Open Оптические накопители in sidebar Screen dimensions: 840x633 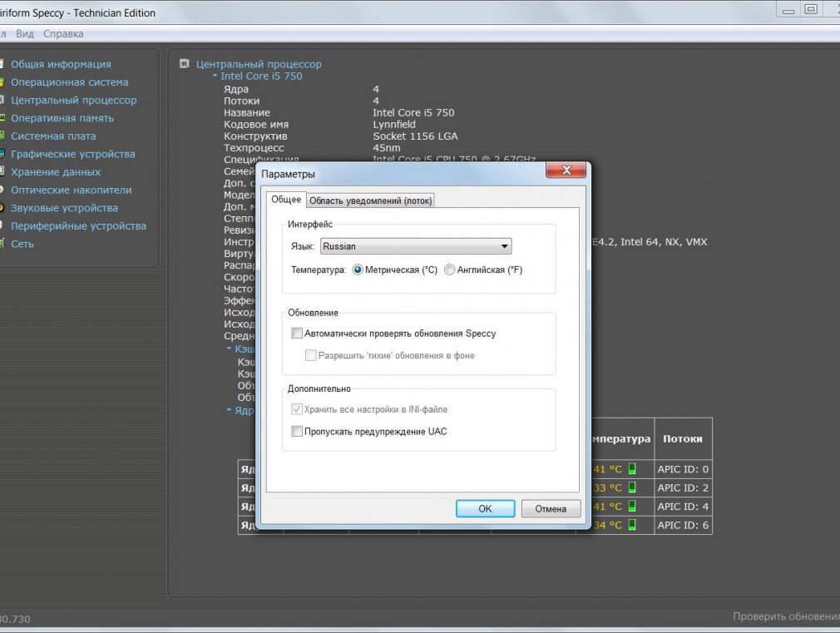tap(72, 190)
